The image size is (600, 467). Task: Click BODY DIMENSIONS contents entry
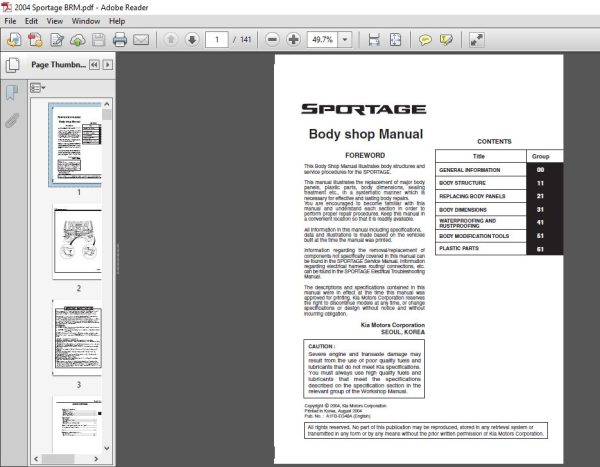(463, 210)
